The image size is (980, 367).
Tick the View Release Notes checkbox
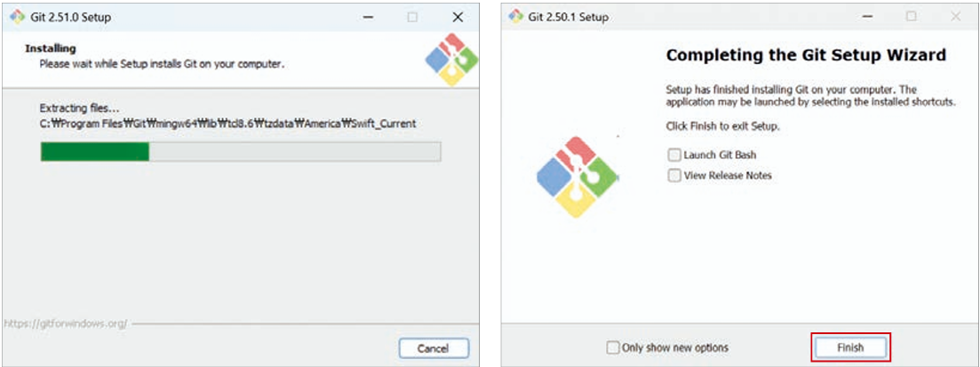[x=674, y=175]
